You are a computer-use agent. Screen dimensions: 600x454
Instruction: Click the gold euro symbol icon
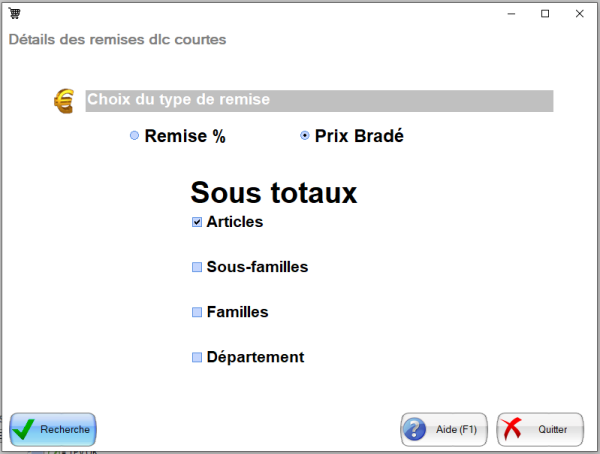click(x=64, y=101)
